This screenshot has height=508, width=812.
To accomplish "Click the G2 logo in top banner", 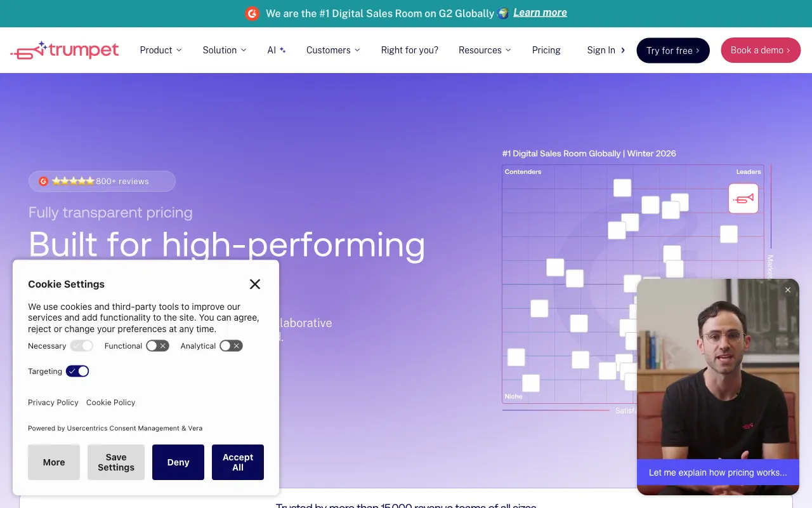I will (x=252, y=13).
